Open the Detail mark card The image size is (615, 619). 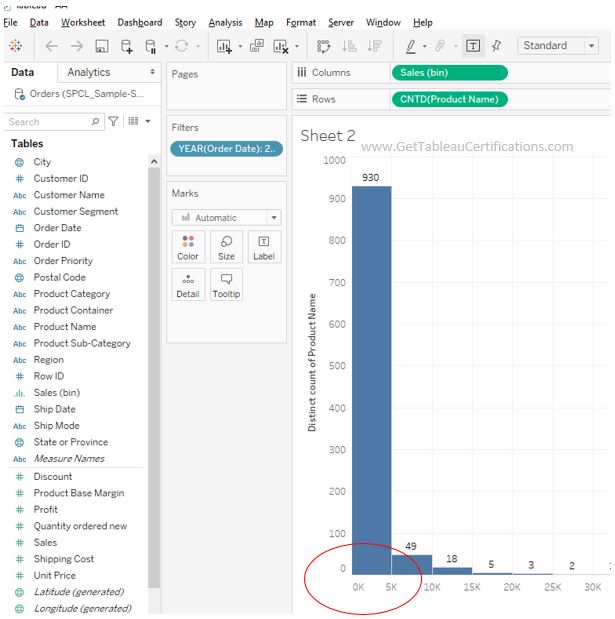click(188, 285)
